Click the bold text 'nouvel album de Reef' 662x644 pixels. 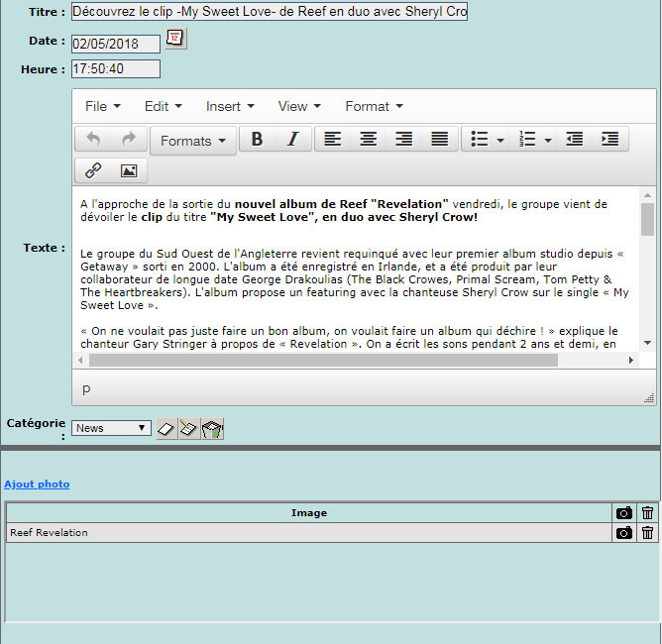(300, 204)
